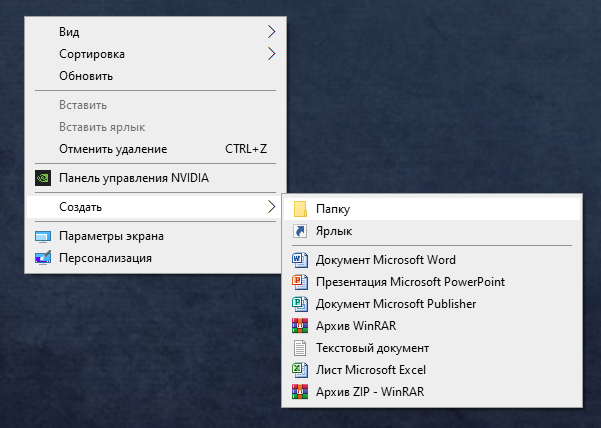This screenshot has width=601, height=428.
Task: Click the disabled Вставить ярлык entry
Action: tap(156, 127)
